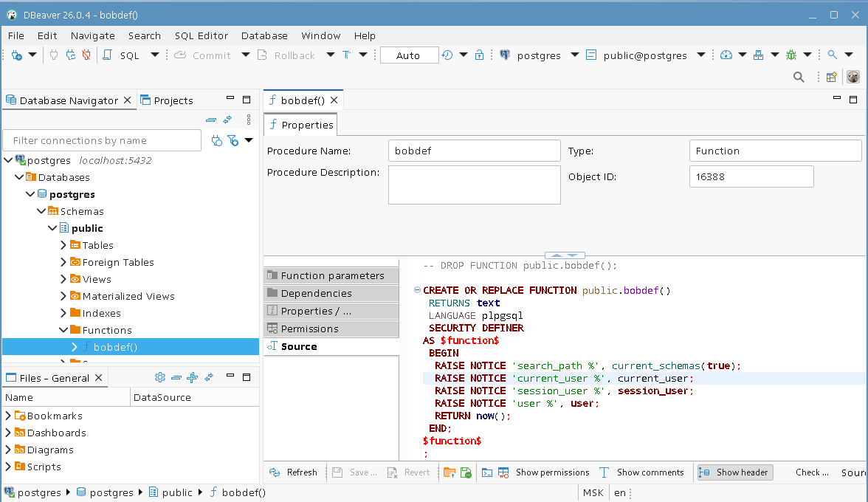Click the Transaction log clock icon
Screen dimensions: 868x502
pos(447,55)
